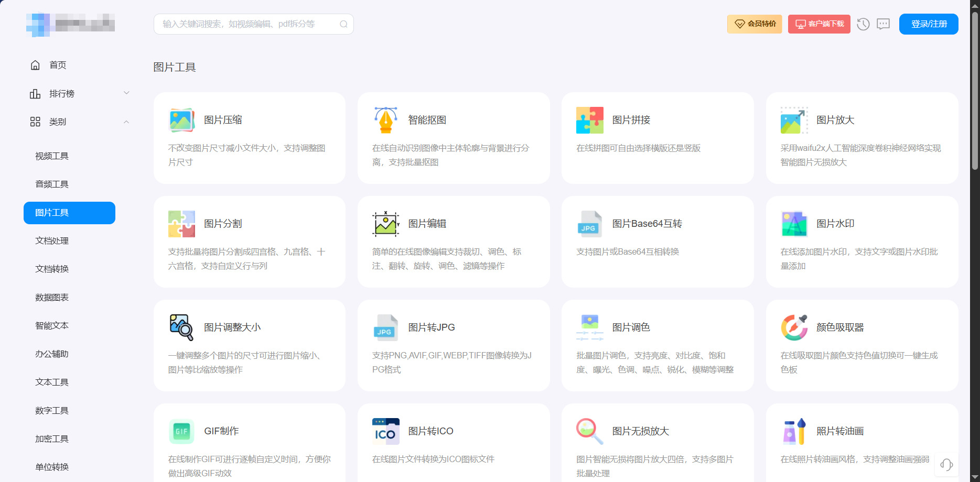Open the 图片Base64互转 title link
980x482 pixels.
coord(647,224)
